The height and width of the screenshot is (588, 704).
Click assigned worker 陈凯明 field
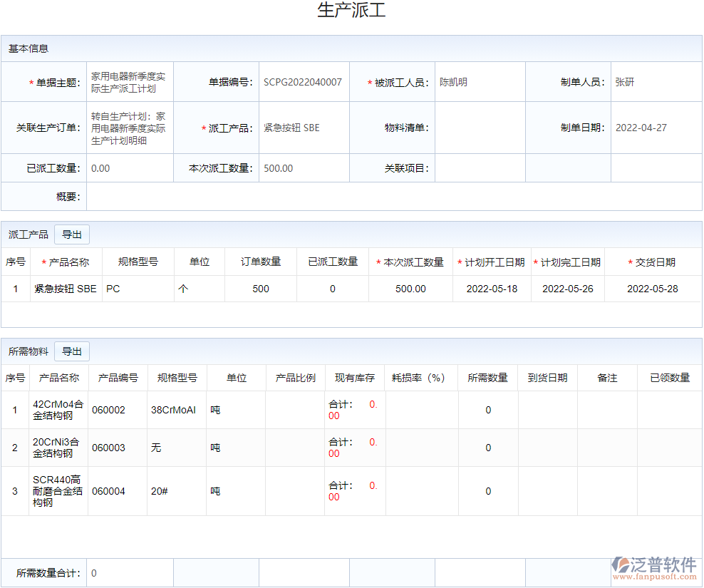click(x=453, y=82)
